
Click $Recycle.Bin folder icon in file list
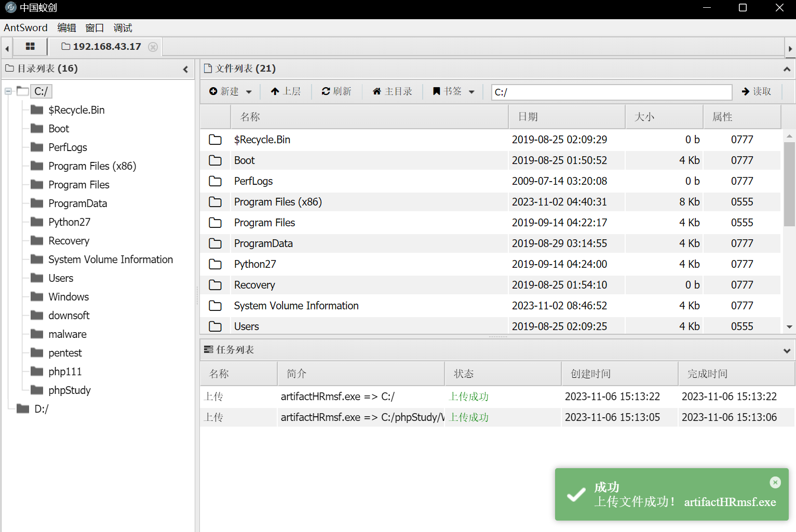pos(215,140)
